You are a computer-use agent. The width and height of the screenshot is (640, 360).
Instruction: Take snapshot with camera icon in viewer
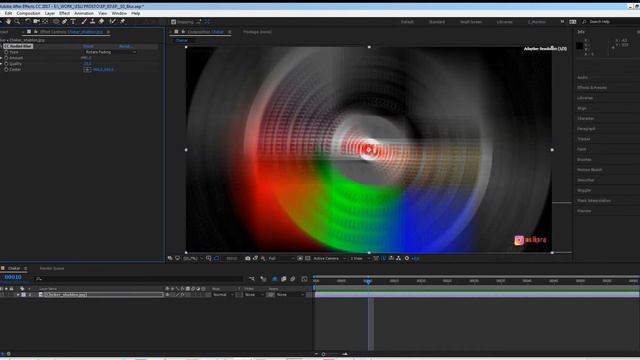point(248,258)
